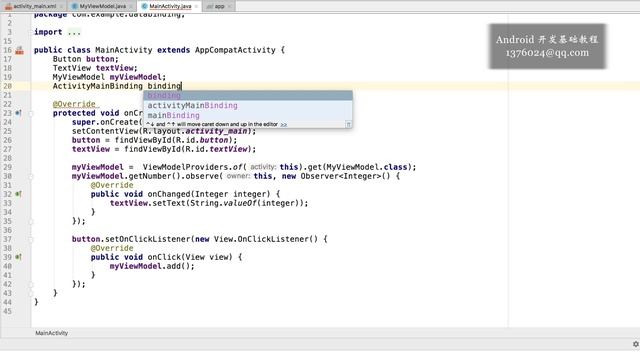Collapse the onCreate method at line 23
Image resolution: width=640 pixels, height=360 pixels.
(x=31, y=113)
